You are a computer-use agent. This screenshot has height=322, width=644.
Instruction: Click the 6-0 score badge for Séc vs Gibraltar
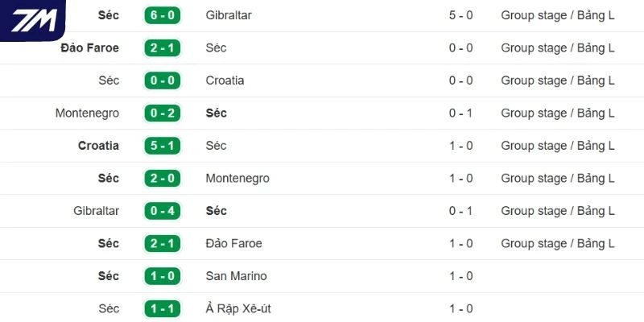pos(161,15)
